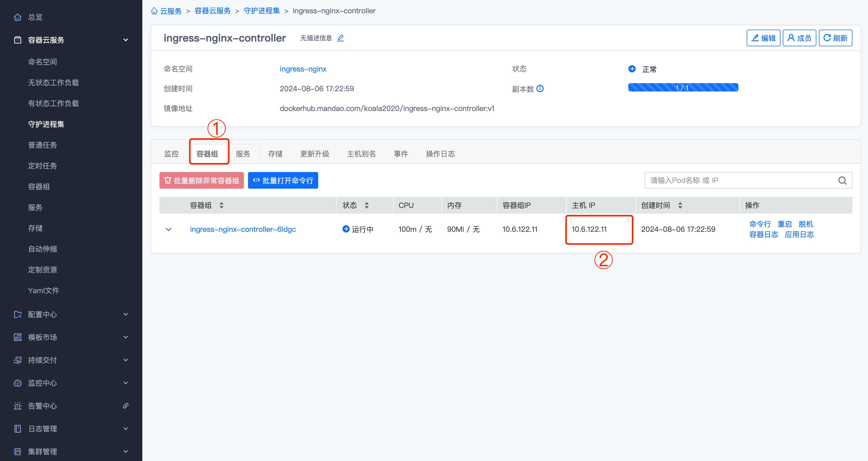Sort by 容器组 column arrows
This screenshot has width=868, height=461.
[221, 205]
